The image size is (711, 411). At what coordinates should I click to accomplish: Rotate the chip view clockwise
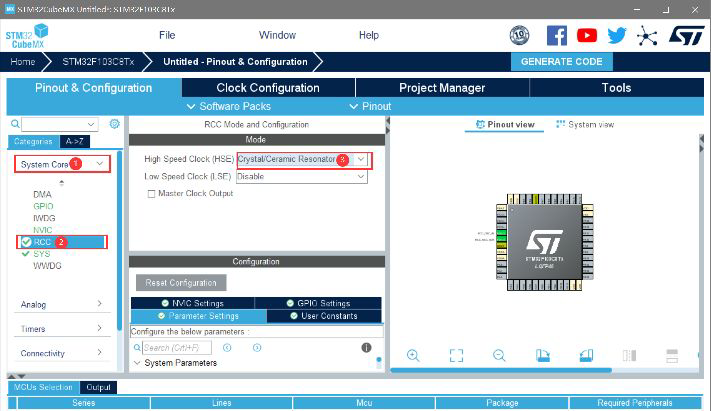543,355
